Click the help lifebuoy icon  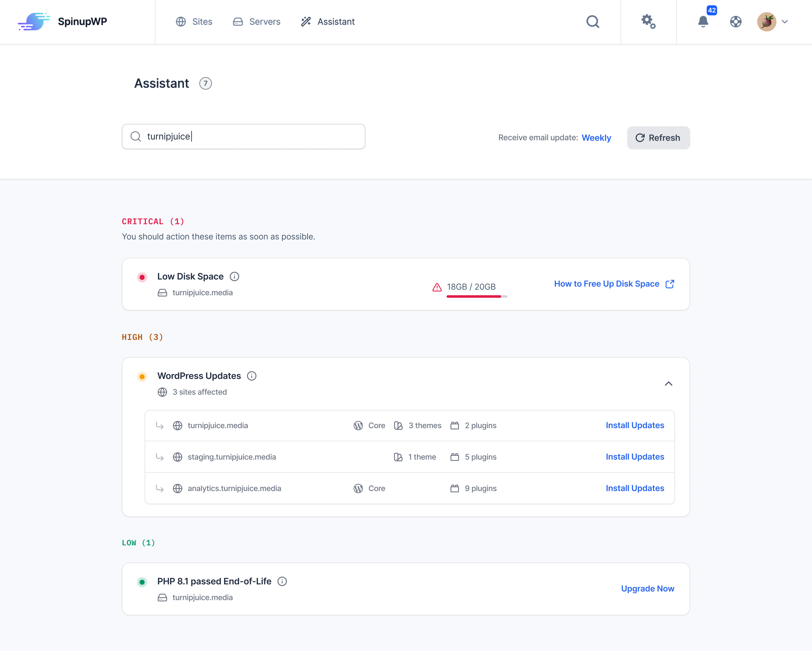point(736,22)
